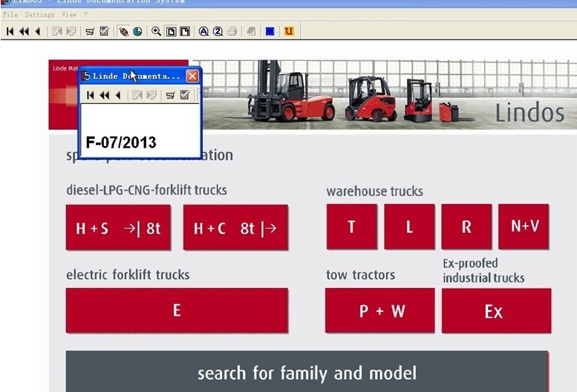Screen dimensions: 577x392
Task: Open shopping cart icon in popup window
Action: click(x=170, y=96)
